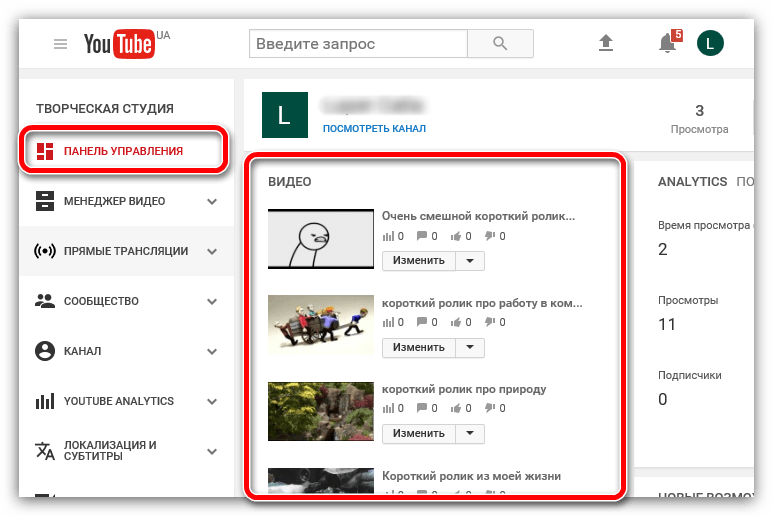This screenshot has height=516, width=773.
Task: Open the cart-pulling cartoon video thumbnail
Action: pyautogui.click(x=321, y=325)
